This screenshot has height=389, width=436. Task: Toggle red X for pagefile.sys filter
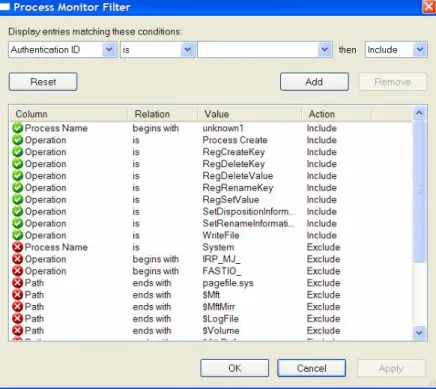coord(17,283)
